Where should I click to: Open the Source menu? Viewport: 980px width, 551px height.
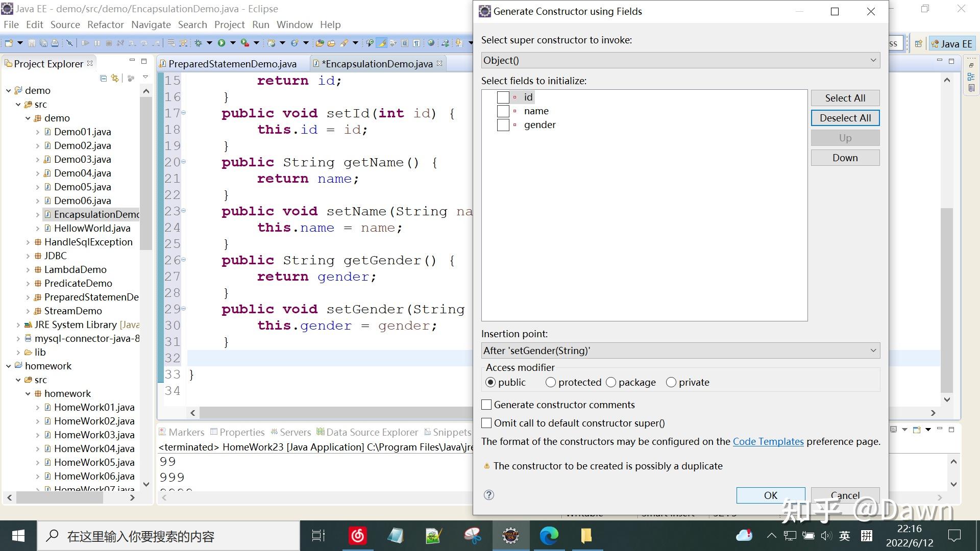(65, 24)
